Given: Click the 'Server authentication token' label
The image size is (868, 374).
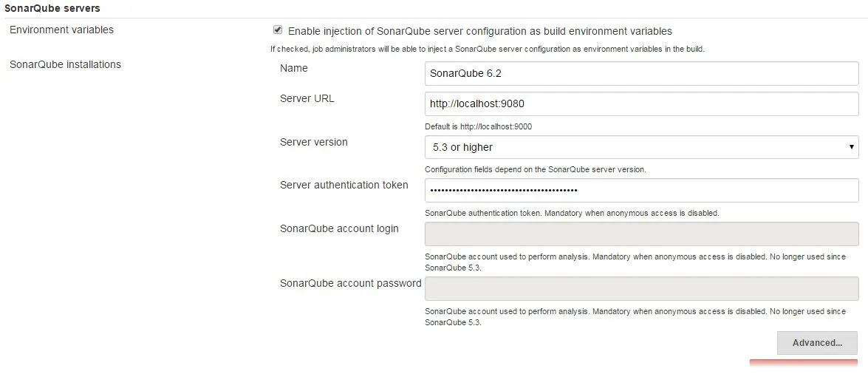Looking at the screenshot, I should [x=344, y=185].
